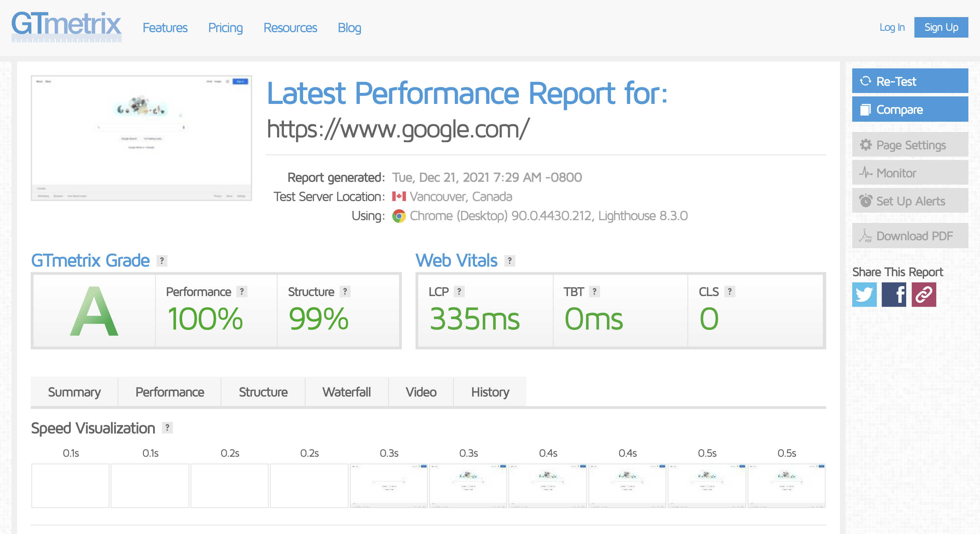Screen dimensions: 980x534
Task: Click the first 0.3s filmstrip frame
Action: [389, 486]
